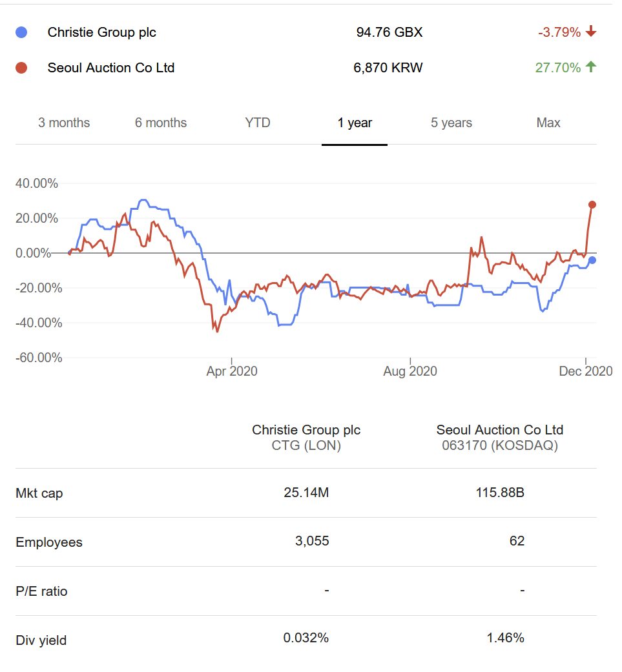Show the 5 years chart range
The height and width of the screenshot is (672, 622).
coord(451,123)
